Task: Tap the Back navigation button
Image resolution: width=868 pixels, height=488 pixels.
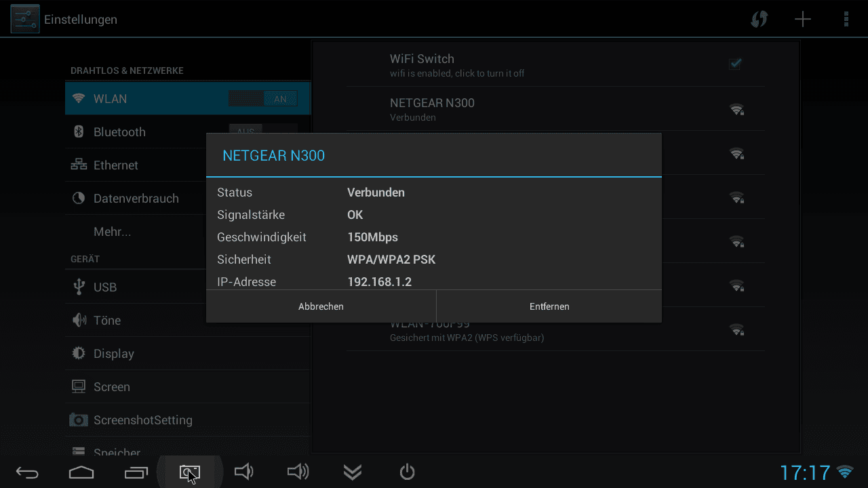Action: [27, 472]
